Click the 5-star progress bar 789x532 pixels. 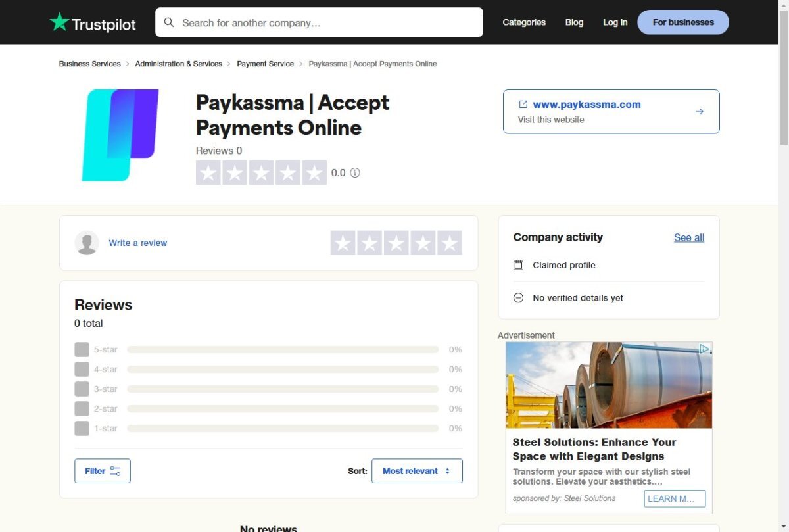tap(283, 349)
